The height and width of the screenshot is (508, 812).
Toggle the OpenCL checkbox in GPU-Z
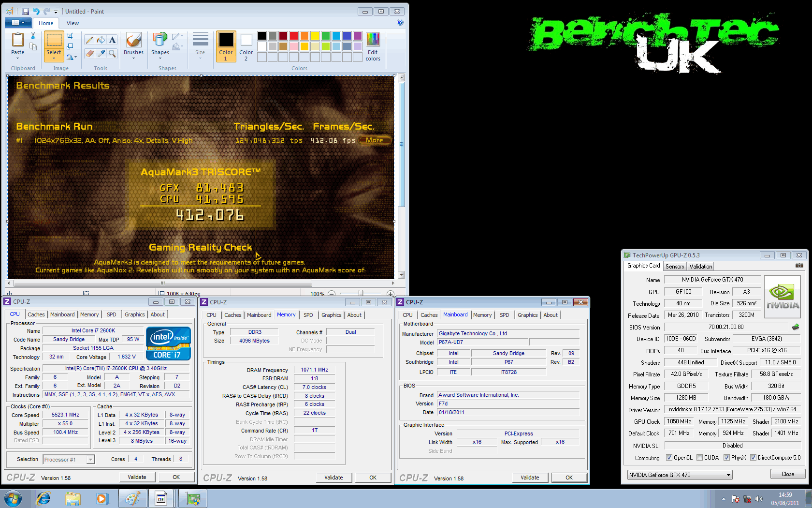669,458
